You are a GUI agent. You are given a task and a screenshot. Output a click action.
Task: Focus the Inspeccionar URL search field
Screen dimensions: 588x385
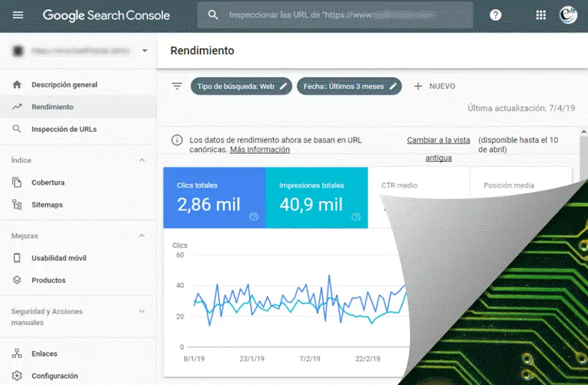[x=335, y=15]
